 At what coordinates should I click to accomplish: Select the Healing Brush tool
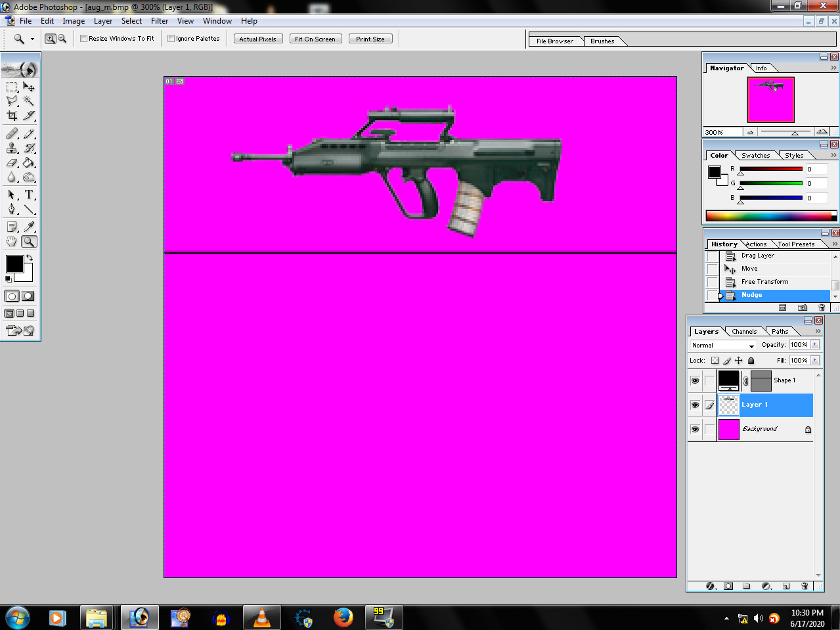(x=11, y=133)
